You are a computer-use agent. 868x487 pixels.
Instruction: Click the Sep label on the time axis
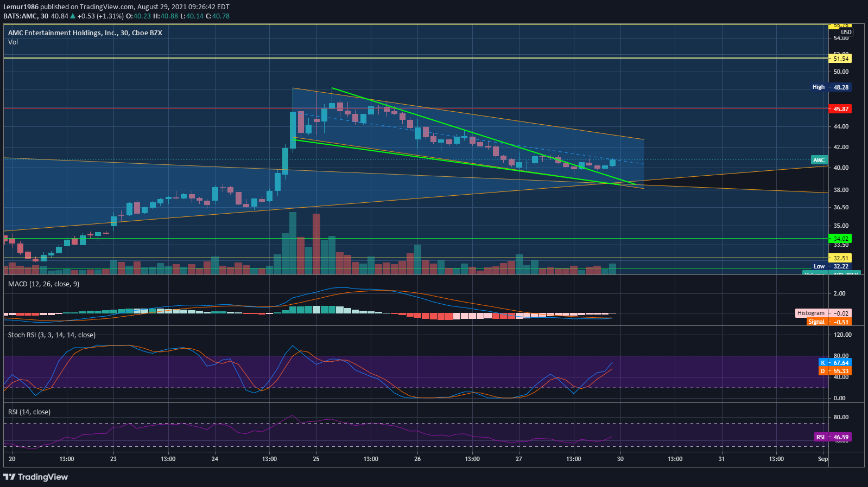(x=823, y=459)
